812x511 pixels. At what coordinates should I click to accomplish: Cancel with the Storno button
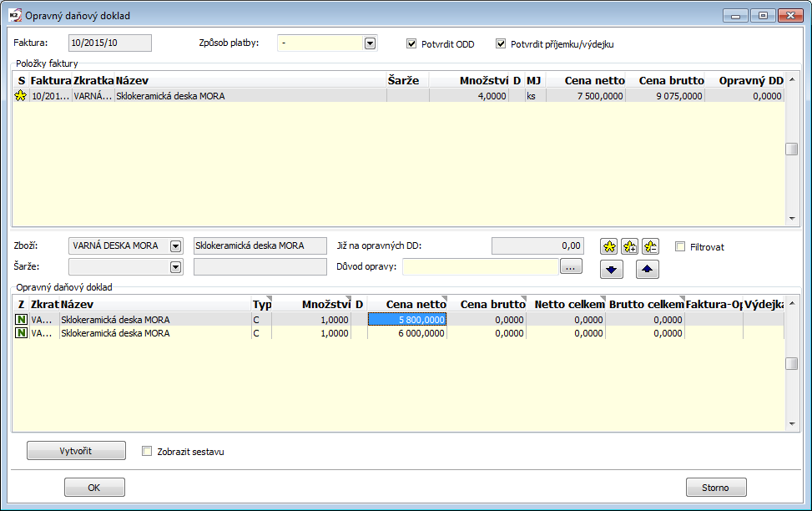click(716, 488)
